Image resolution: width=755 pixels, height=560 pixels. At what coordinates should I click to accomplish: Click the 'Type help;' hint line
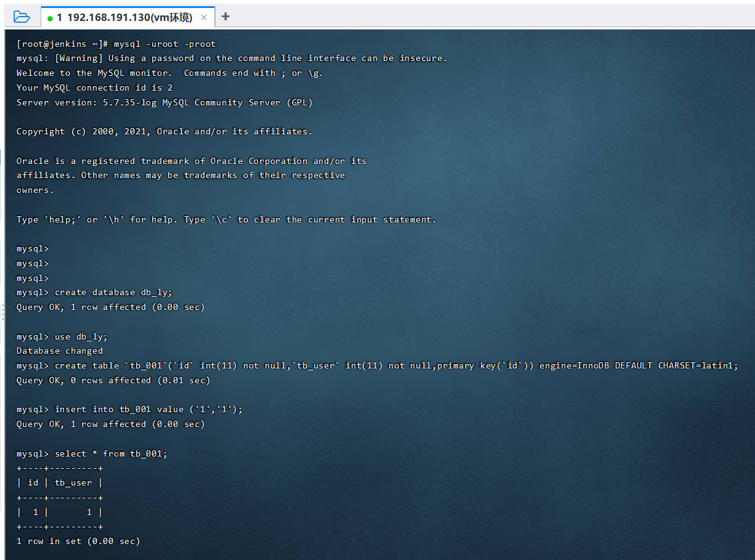coord(226,220)
